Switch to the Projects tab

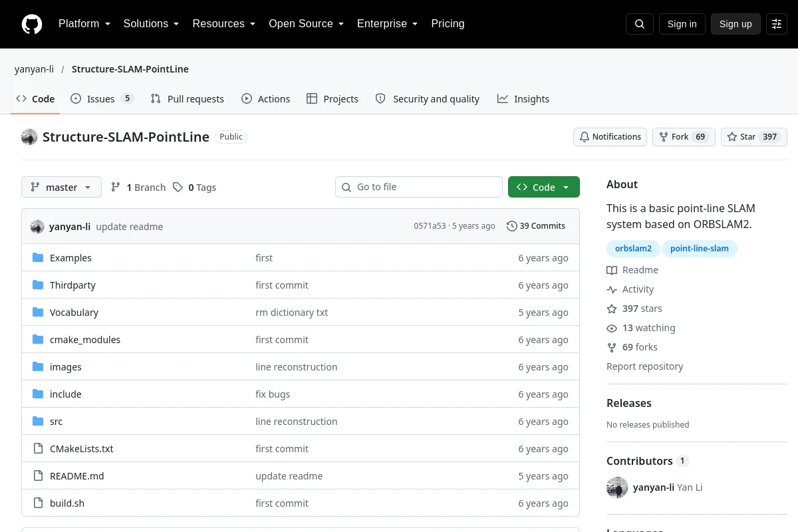tap(332, 99)
